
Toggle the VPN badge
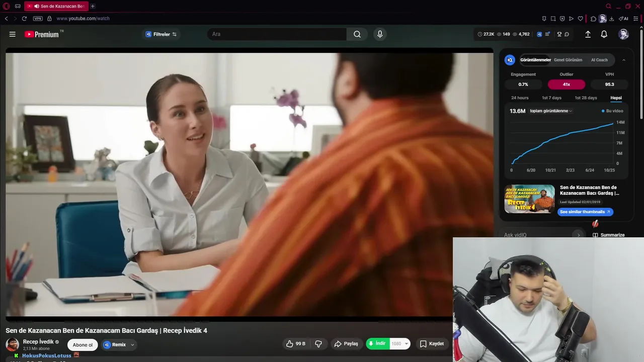tap(38, 19)
